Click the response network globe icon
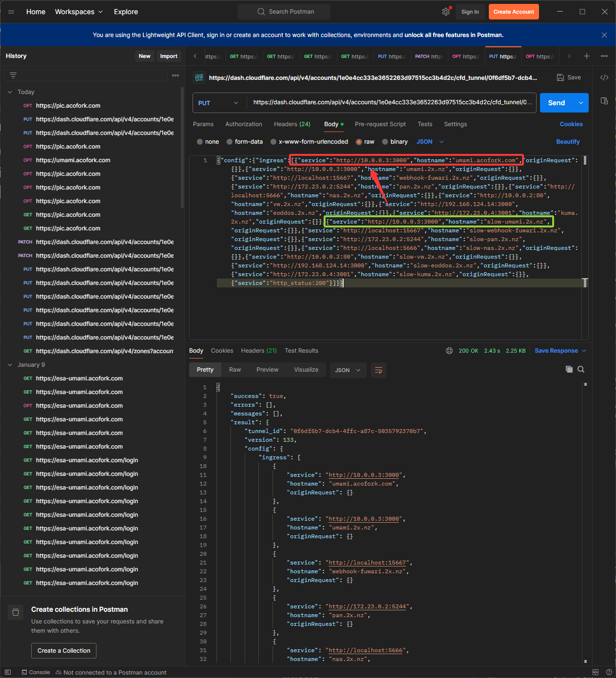Image resolution: width=616 pixels, height=678 pixels. 449,351
